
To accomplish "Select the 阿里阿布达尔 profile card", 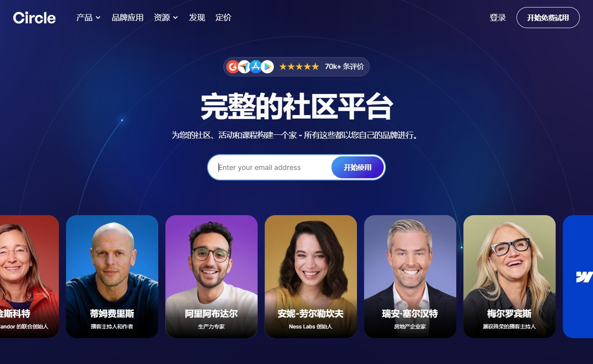I will [x=211, y=277].
